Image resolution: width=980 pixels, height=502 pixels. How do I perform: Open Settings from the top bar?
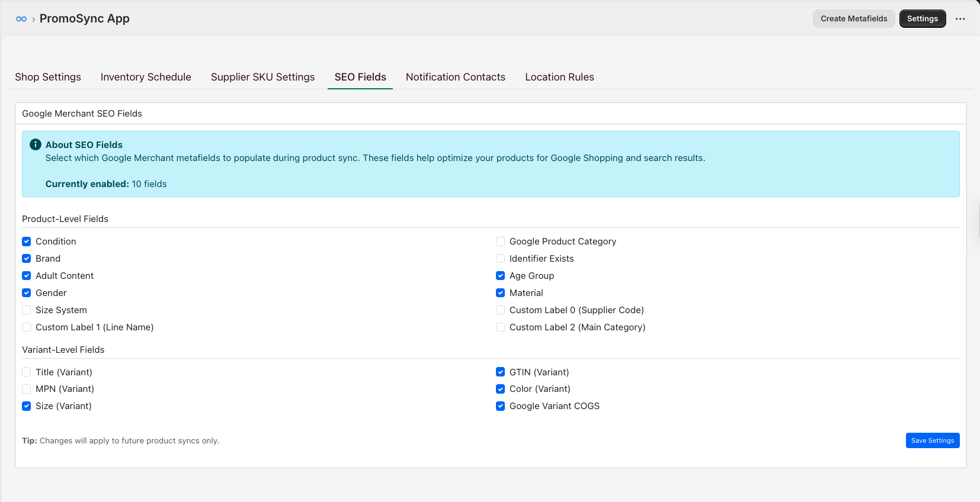tap(923, 19)
